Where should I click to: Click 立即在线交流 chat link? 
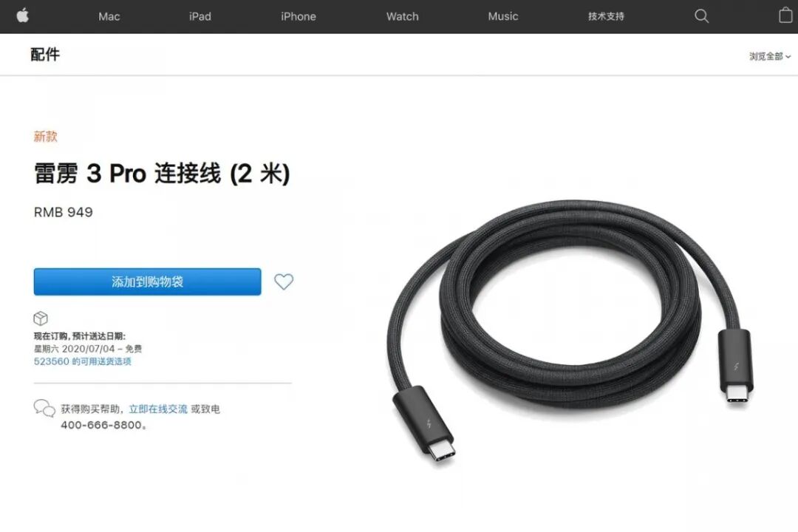(x=158, y=409)
